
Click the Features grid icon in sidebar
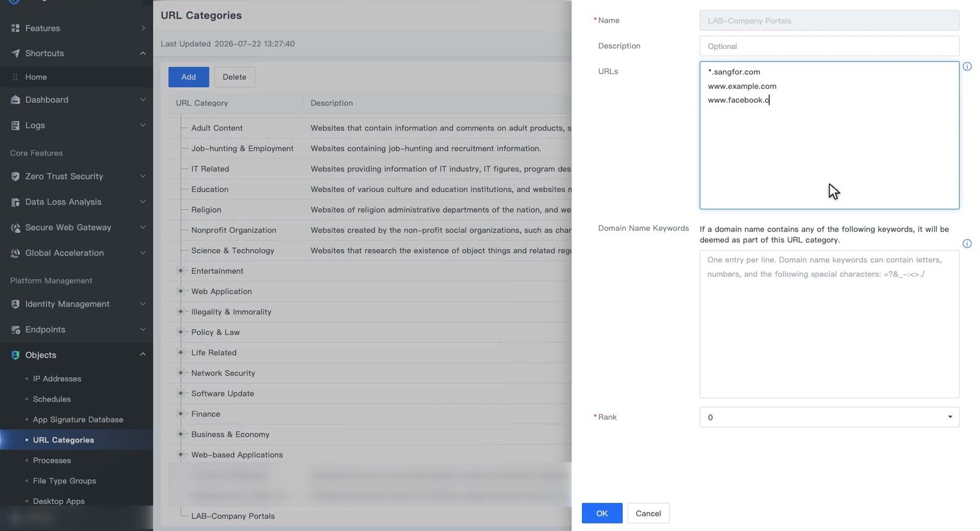click(15, 28)
